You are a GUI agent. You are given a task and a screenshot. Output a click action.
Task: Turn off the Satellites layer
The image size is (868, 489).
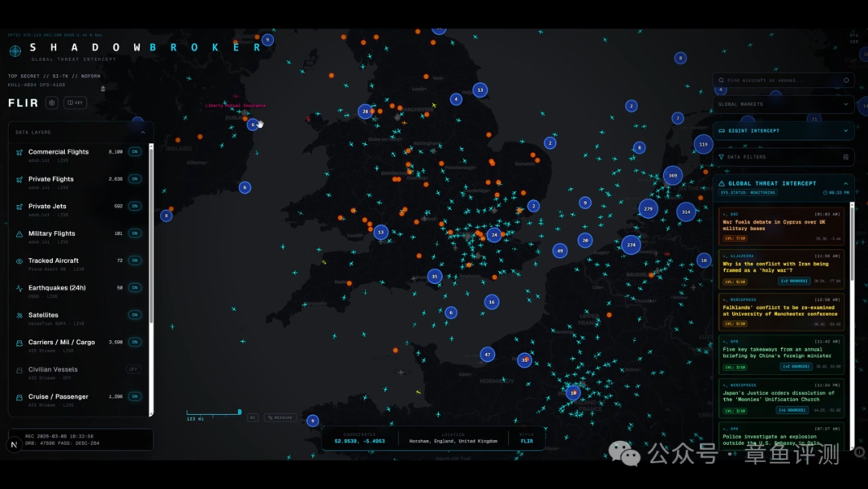pos(134,314)
